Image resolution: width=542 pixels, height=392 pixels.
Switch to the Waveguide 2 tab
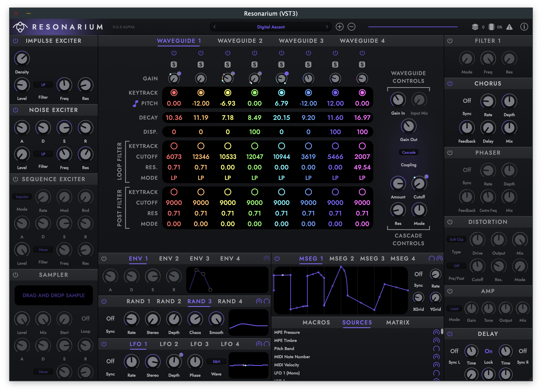click(x=240, y=41)
